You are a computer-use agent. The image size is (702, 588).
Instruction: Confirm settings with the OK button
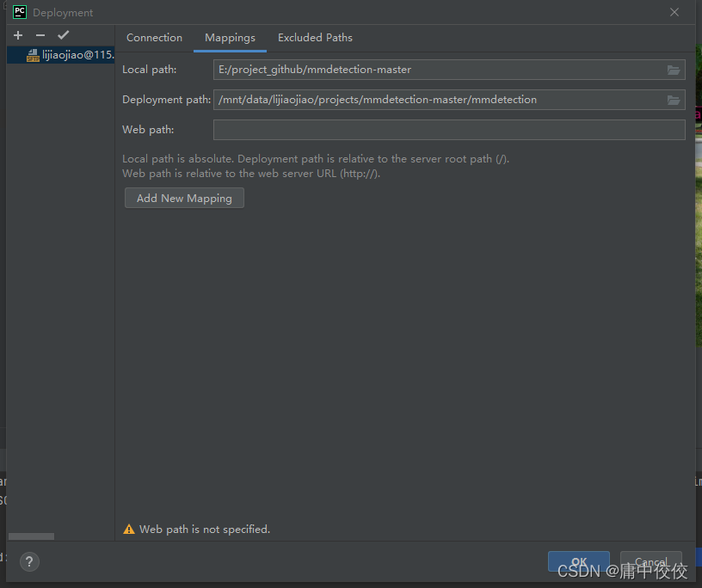578,561
